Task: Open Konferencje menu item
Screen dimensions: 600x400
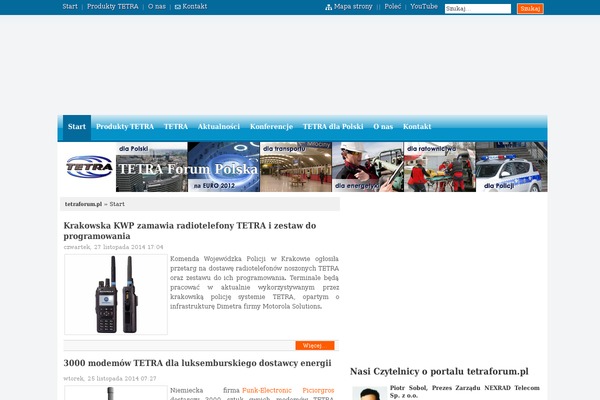Action: click(x=271, y=127)
